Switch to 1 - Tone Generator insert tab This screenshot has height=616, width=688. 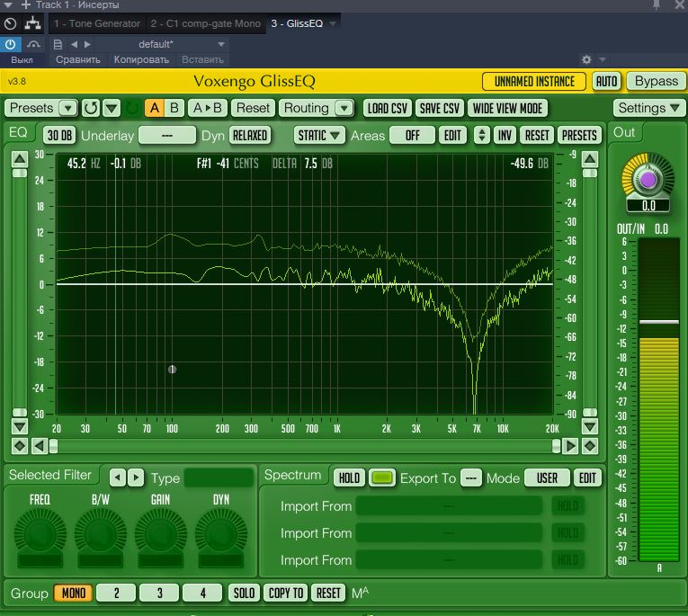(96, 23)
